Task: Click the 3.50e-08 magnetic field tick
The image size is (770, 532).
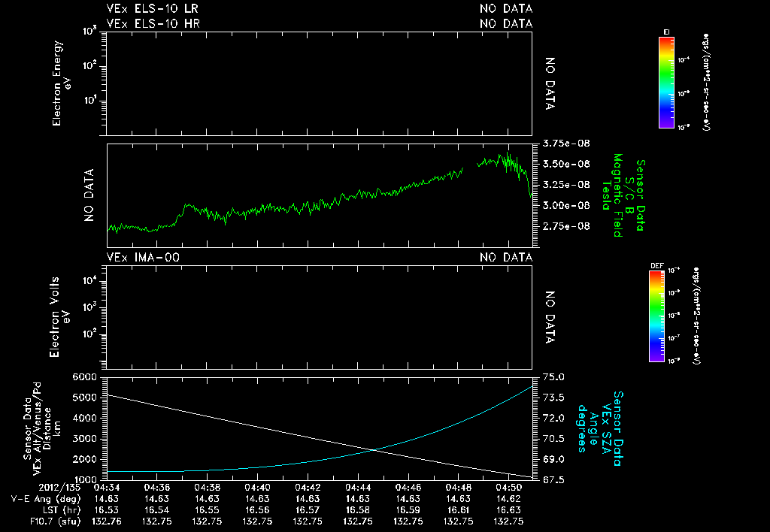Action: point(566,164)
